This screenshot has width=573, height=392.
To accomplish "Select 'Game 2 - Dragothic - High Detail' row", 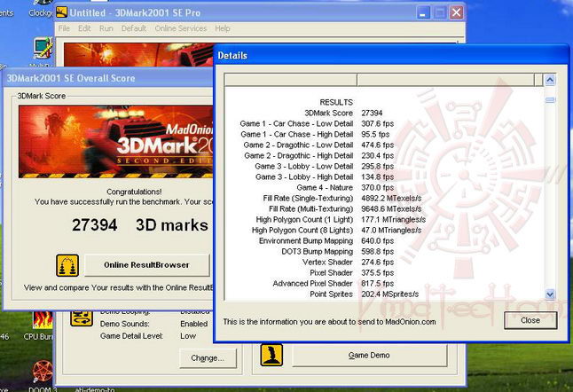I will click(x=384, y=155).
